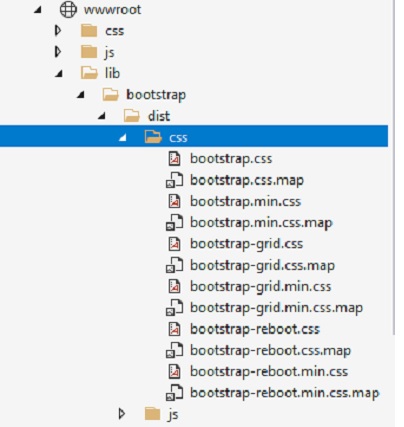Select bootstrap.min.css.map in the tree
This screenshot has width=404, height=427.
point(261,223)
